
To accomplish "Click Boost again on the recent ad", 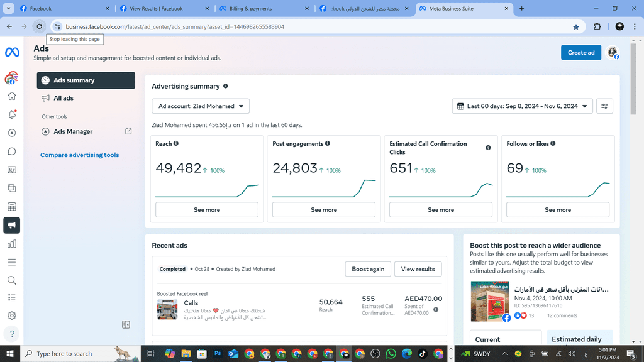I will click(368, 269).
